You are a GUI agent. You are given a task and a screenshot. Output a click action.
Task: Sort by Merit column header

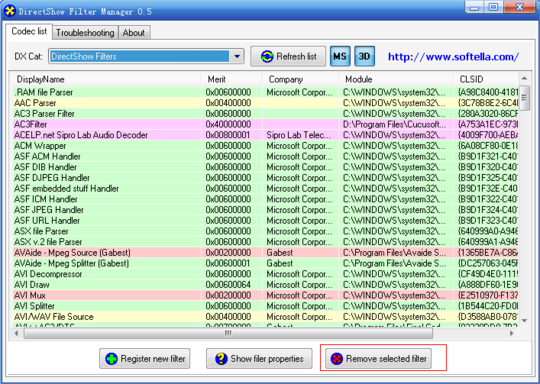coord(232,79)
